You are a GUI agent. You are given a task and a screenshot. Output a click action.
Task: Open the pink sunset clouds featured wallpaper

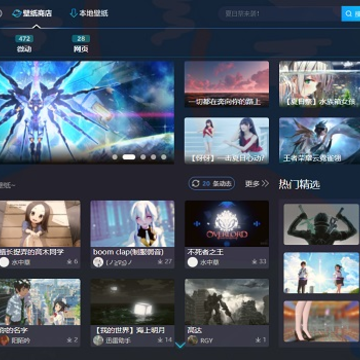(227, 84)
